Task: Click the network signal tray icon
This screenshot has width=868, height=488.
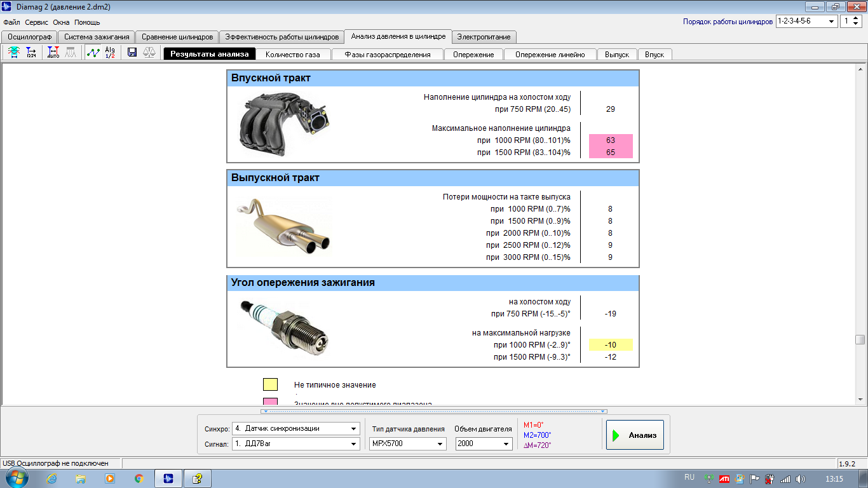Action: tap(785, 478)
